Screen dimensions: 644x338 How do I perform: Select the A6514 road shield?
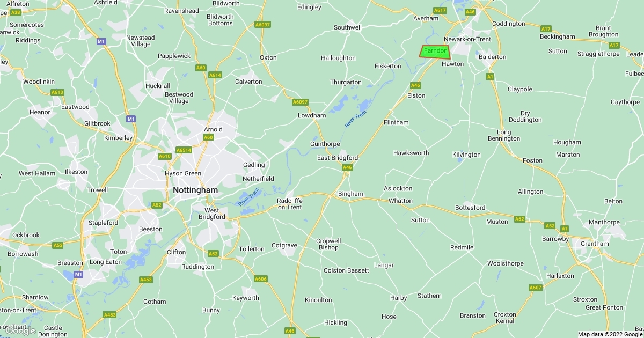click(184, 150)
